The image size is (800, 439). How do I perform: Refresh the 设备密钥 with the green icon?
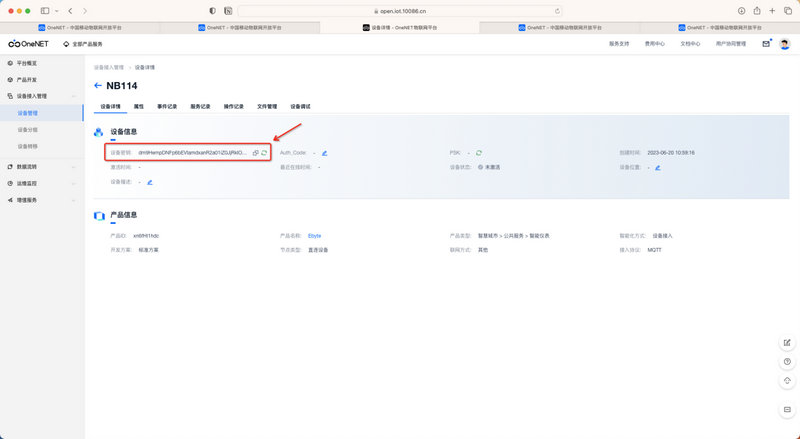pos(264,153)
